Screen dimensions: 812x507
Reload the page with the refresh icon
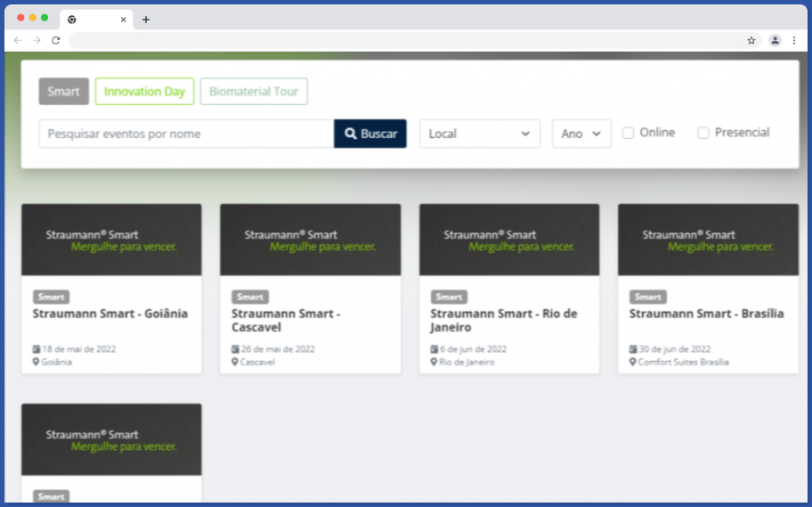coord(56,40)
